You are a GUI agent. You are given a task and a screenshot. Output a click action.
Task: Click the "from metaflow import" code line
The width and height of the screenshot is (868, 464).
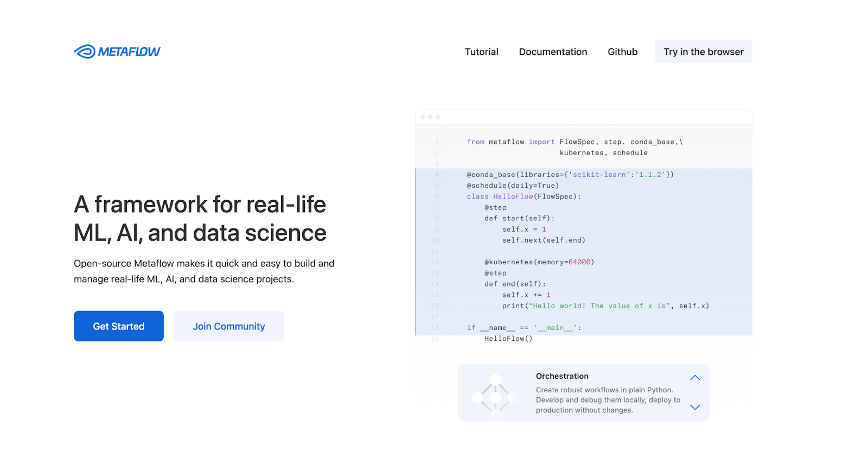point(575,142)
